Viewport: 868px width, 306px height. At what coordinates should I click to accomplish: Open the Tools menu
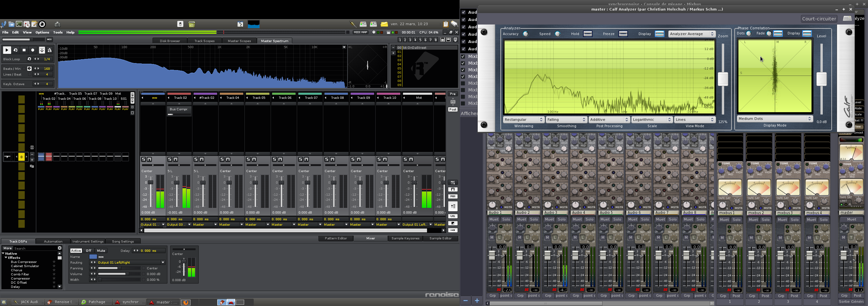pos(58,32)
